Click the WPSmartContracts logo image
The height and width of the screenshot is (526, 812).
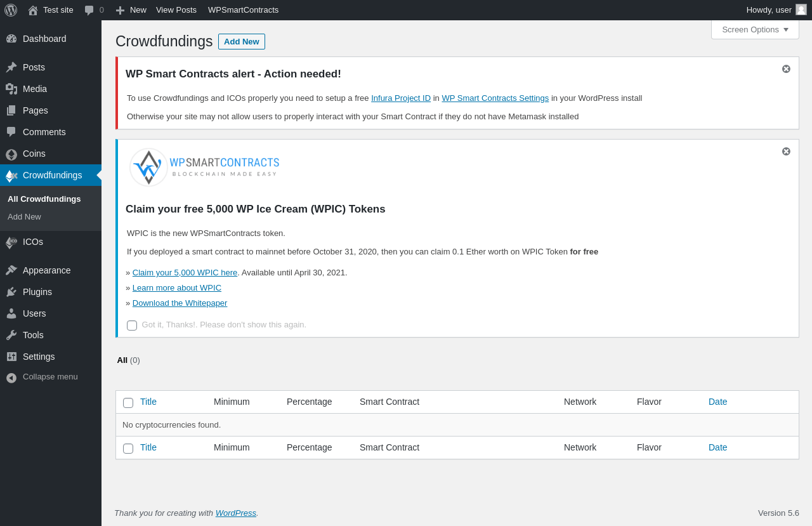[x=204, y=168]
